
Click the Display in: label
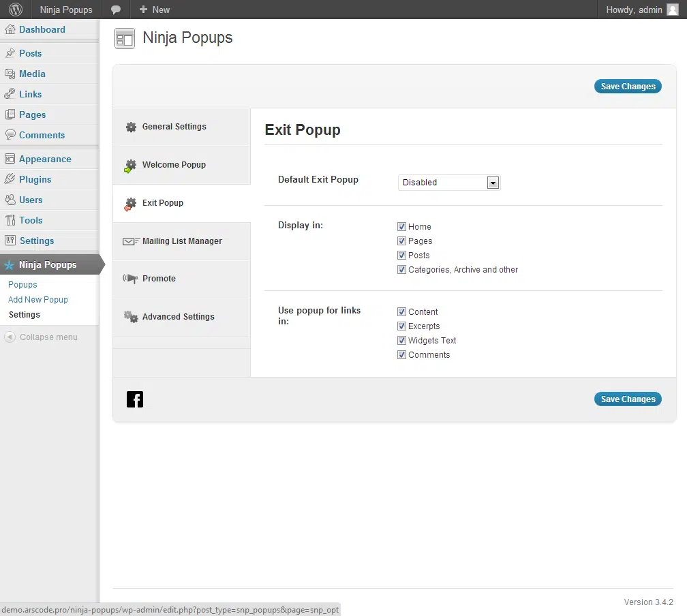[301, 225]
